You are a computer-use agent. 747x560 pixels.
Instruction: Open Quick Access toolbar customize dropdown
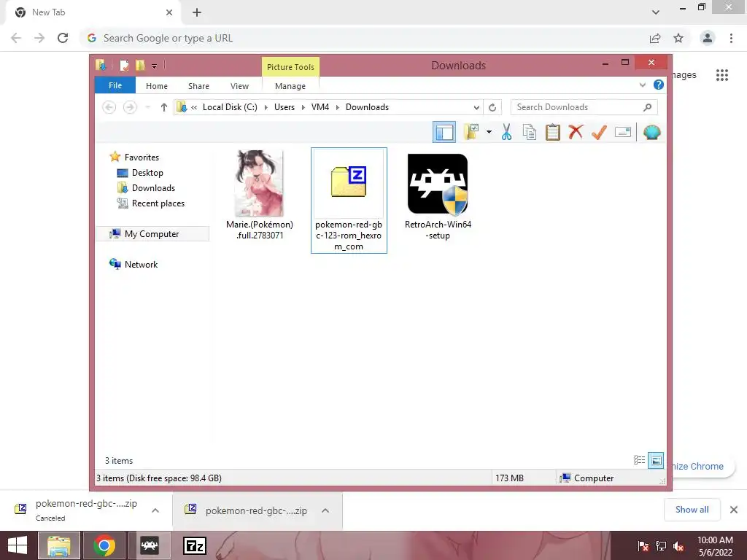coord(155,66)
